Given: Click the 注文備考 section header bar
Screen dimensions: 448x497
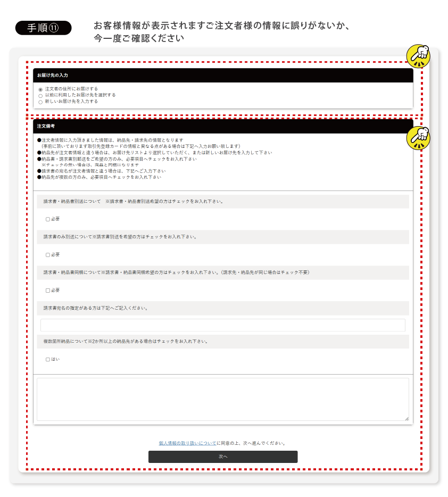Looking at the screenshot, I should click(x=222, y=126).
